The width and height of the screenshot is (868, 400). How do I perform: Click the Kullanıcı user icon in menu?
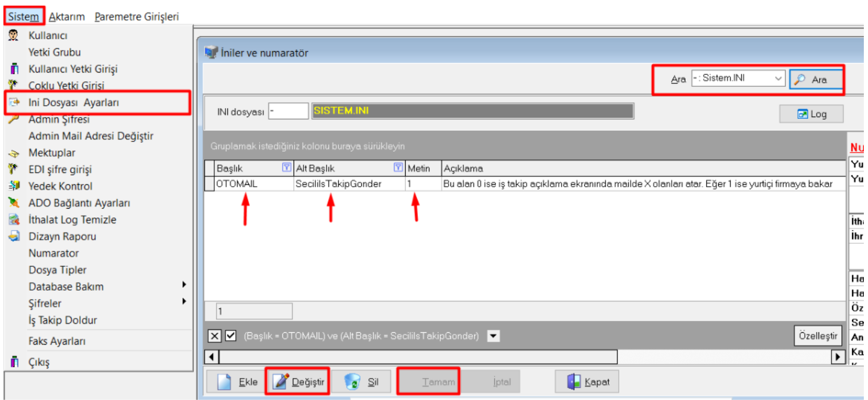pos(14,36)
